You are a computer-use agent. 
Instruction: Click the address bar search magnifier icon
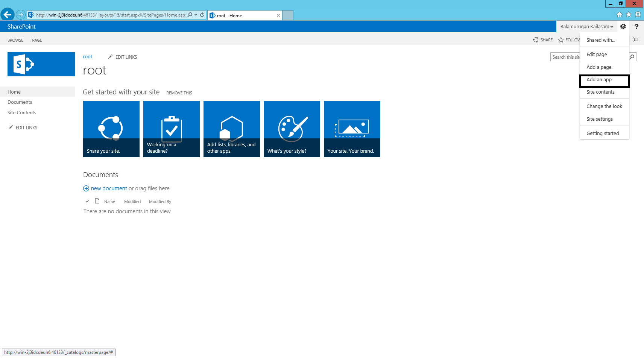pyautogui.click(x=190, y=15)
